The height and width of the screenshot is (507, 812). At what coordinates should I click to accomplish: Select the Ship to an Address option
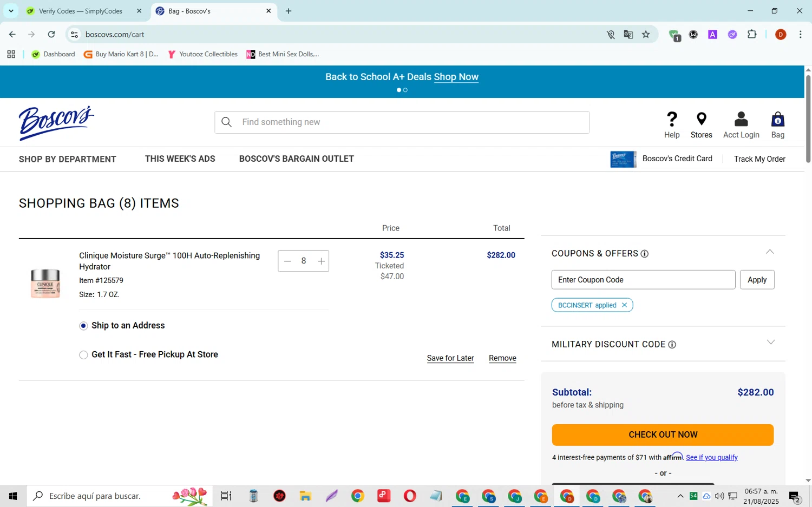[x=83, y=326]
